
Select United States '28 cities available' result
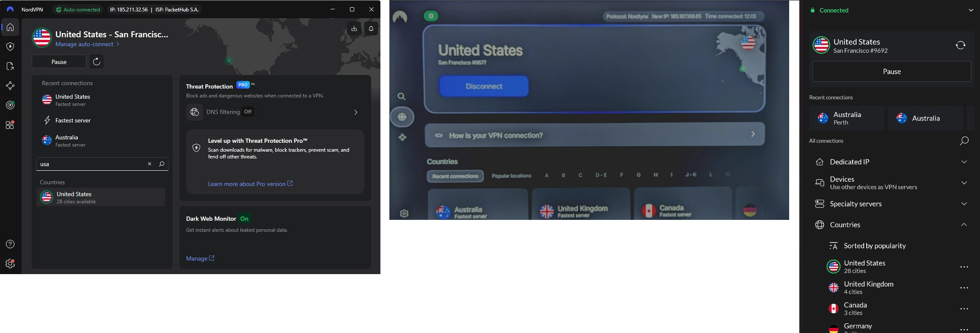pyautogui.click(x=101, y=197)
